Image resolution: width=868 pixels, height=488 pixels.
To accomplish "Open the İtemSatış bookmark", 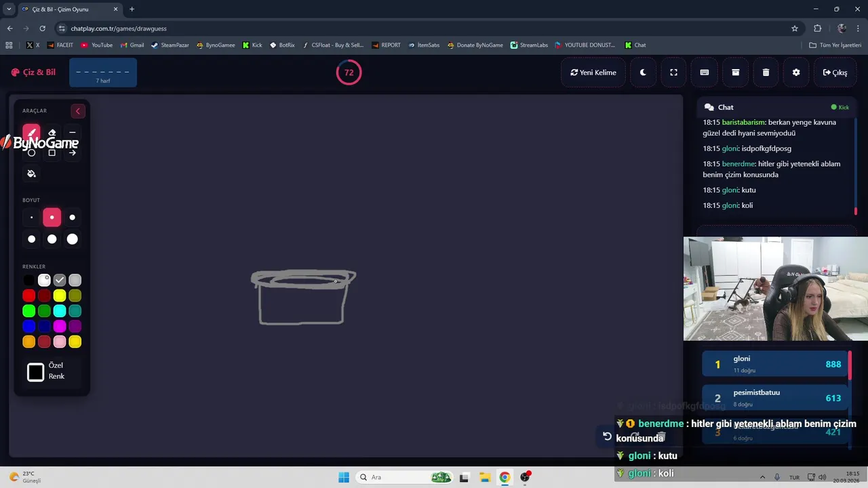I will point(424,45).
